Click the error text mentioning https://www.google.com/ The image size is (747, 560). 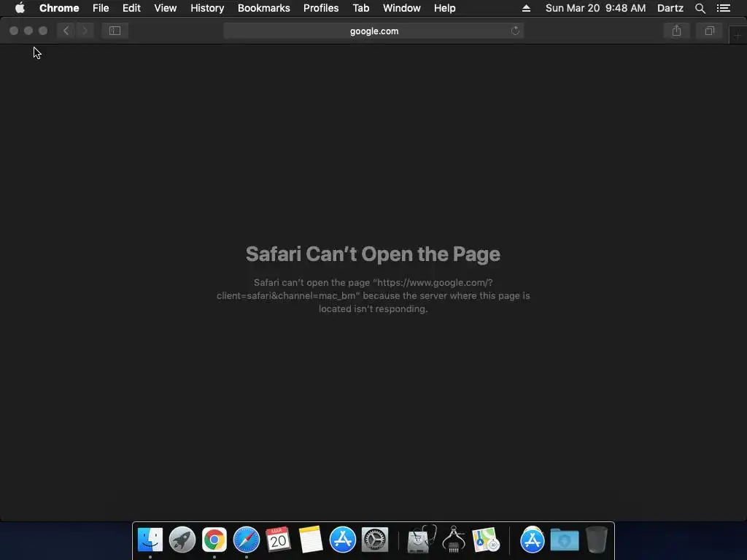(x=373, y=296)
